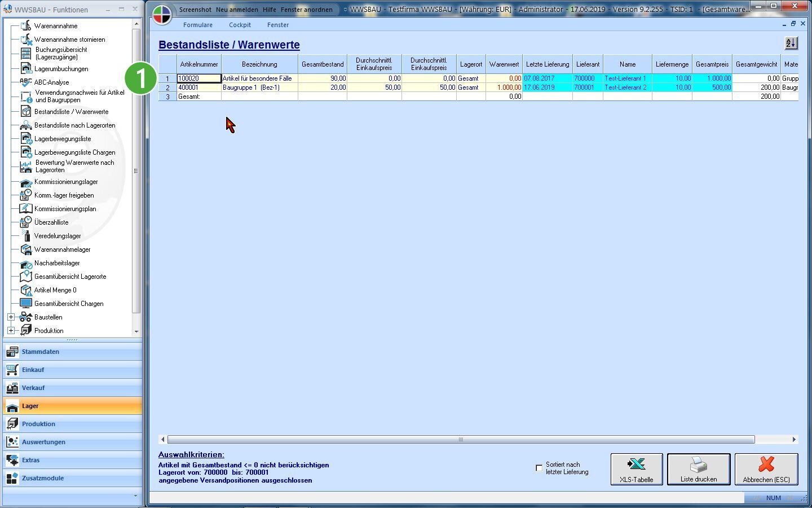This screenshot has width=812, height=508.
Task: Open the Fenster menu
Action: (x=278, y=25)
